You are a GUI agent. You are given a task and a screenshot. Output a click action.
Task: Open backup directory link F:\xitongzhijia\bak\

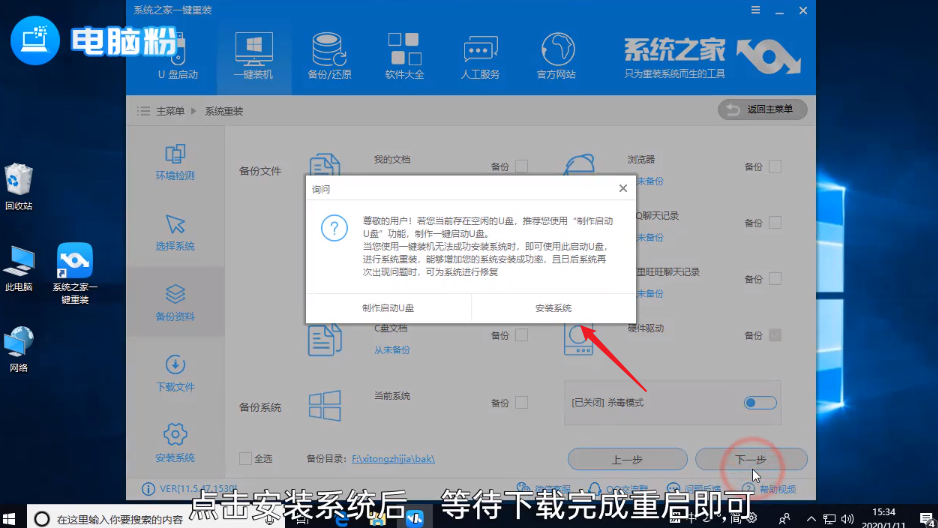[x=393, y=459]
